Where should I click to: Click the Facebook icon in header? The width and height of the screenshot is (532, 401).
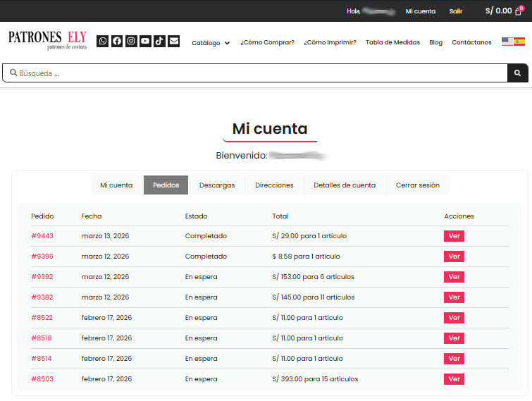tap(117, 41)
